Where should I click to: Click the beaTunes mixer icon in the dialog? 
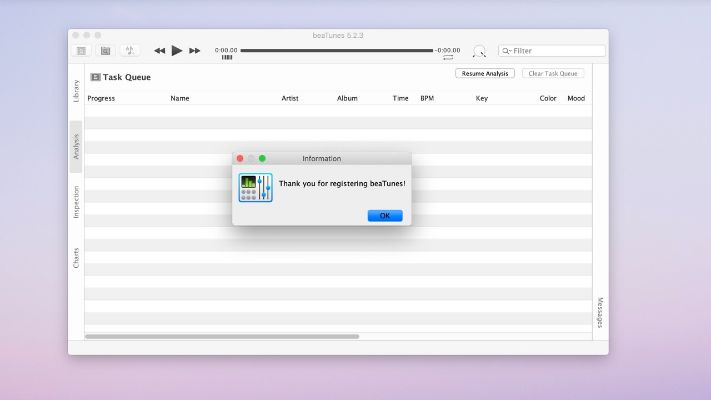pos(255,187)
